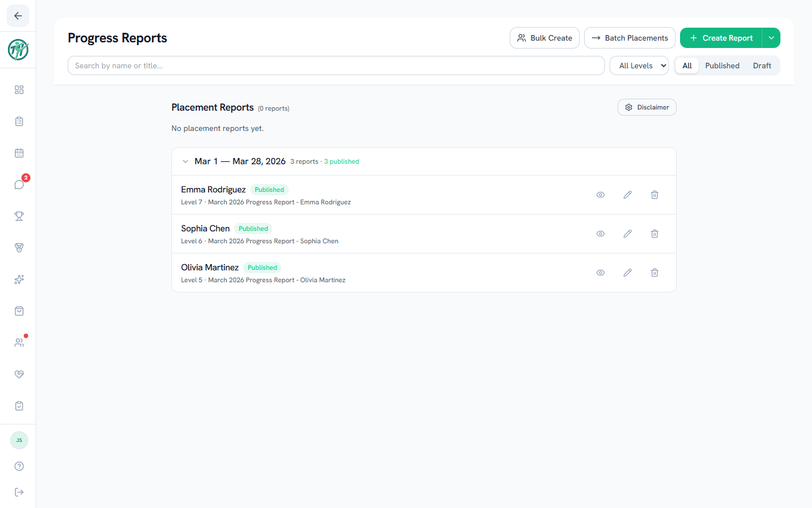Open the calendar sidebar icon

coord(19,153)
